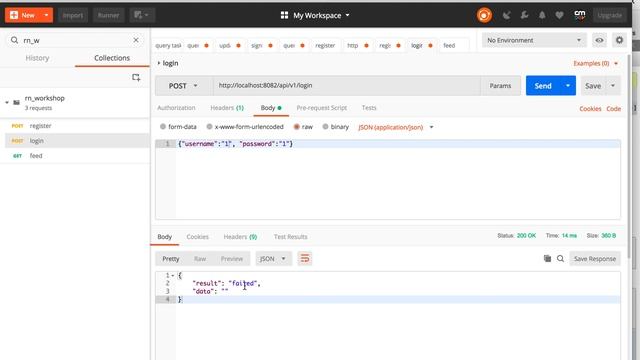Click the rn_workshop folder icon

coord(16,102)
